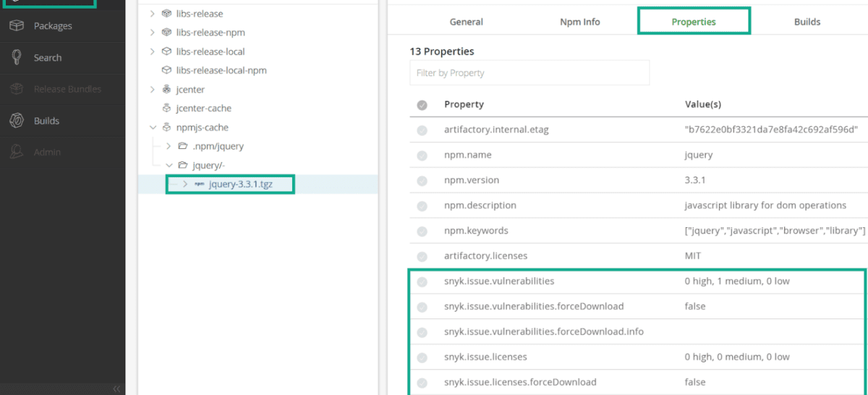
Task: Switch to the General tab
Action: click(x=467, y=22)
